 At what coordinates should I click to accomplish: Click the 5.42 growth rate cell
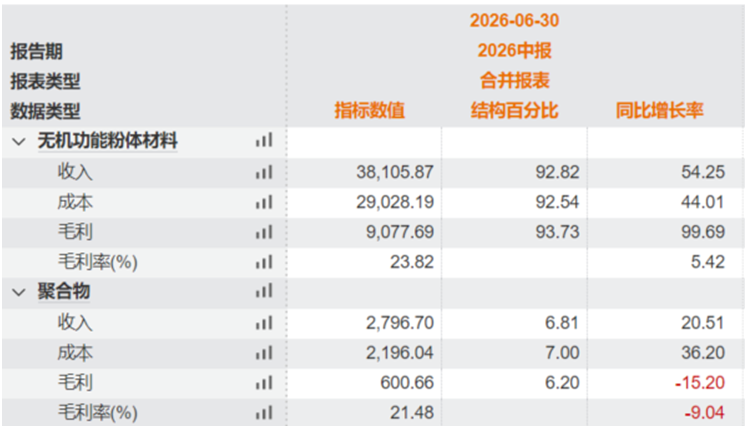[x=666, y=262]
